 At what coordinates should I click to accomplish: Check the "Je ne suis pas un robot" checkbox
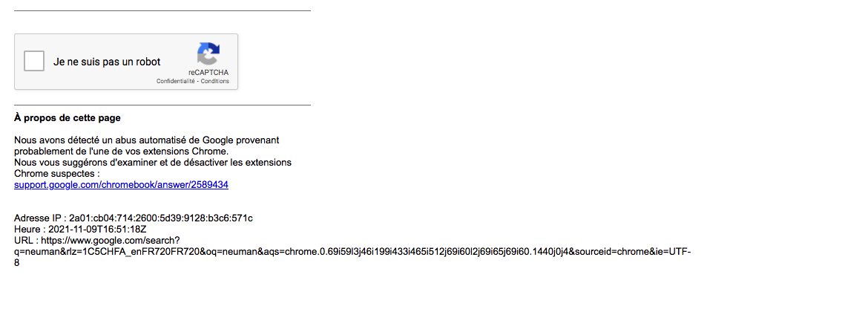point(34,61)
